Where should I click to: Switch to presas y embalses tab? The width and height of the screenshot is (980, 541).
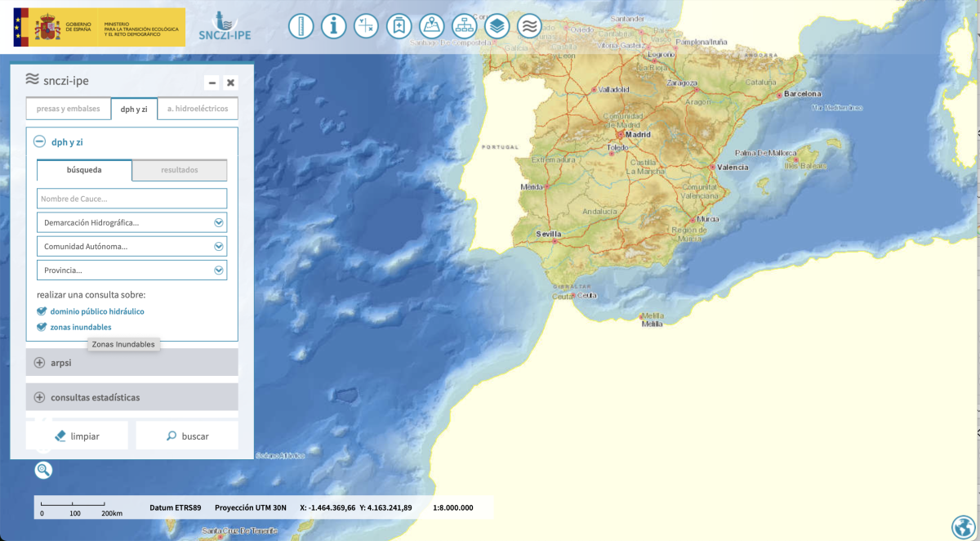(68, 109)
